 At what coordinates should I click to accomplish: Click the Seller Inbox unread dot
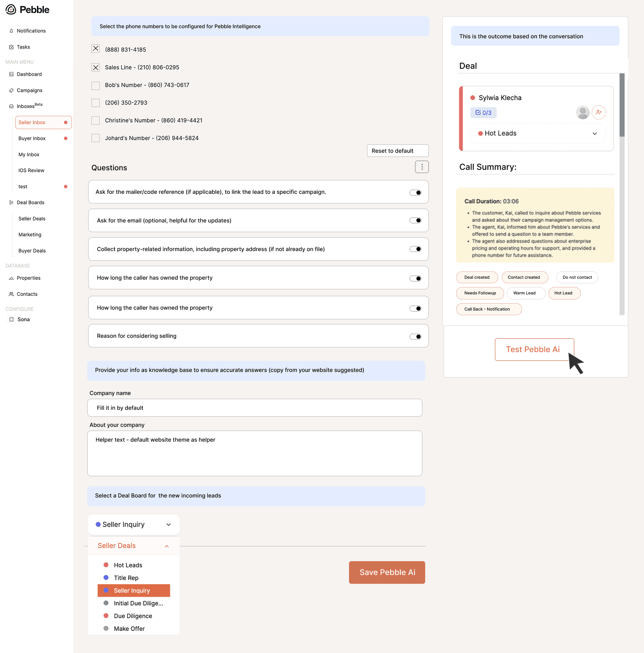tap(66, 122)
